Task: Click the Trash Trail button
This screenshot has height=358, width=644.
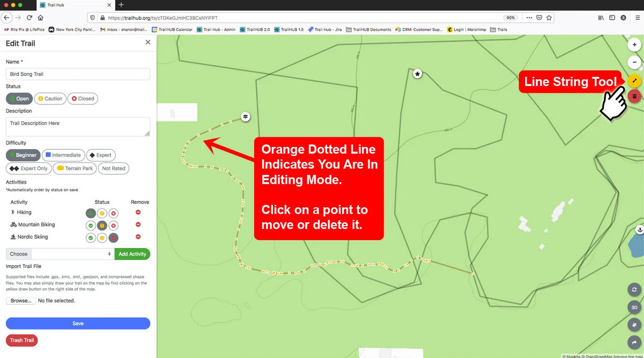Action: coord(22,340)
